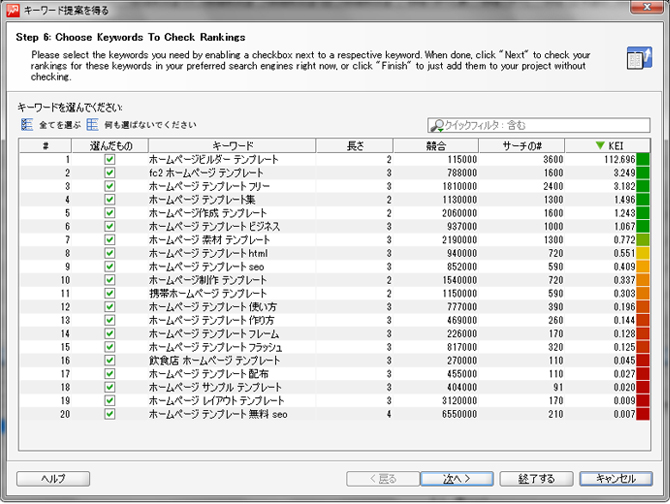Select keyword ホームページ テンプレート 使い方

point(213,307)
